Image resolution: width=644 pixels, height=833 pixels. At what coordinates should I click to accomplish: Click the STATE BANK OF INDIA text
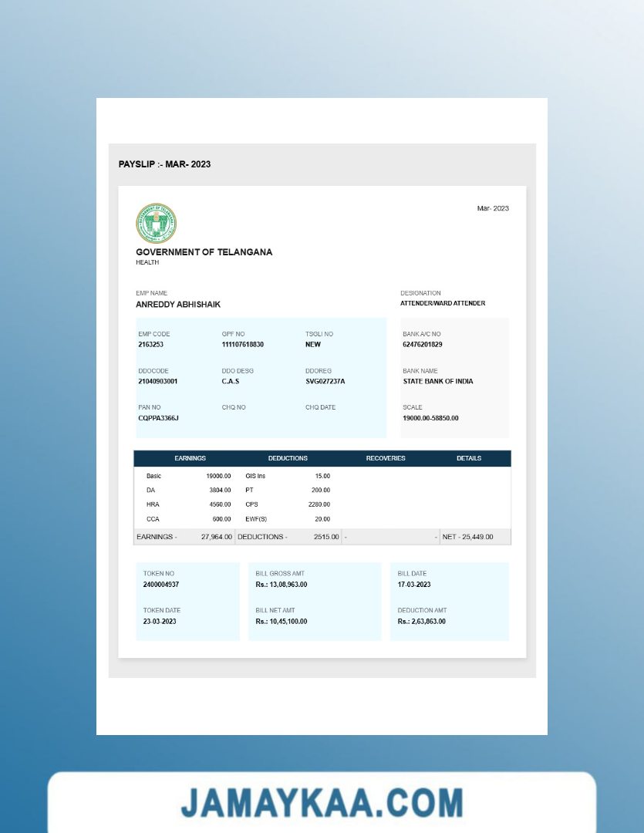[x=438, y=381]
